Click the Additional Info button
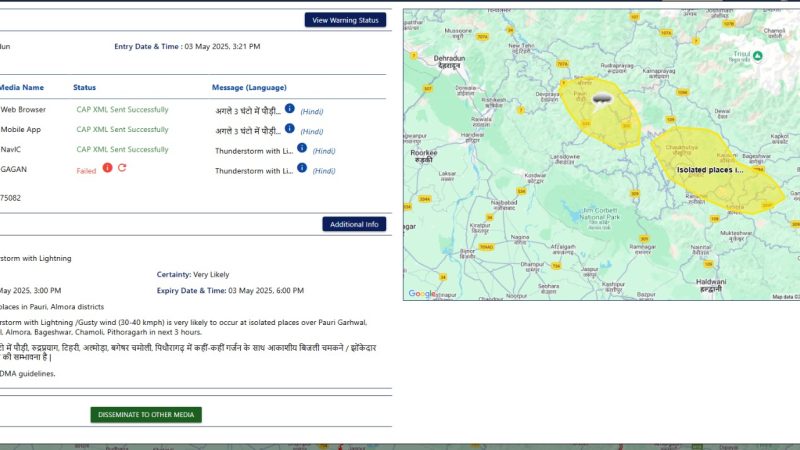 coord(354,224)
